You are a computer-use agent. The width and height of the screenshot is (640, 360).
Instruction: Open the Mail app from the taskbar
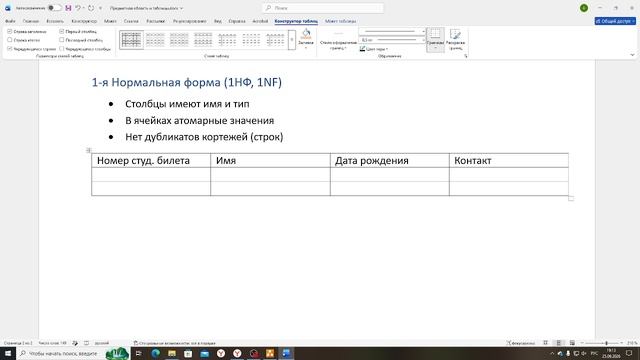click(204, 353)
